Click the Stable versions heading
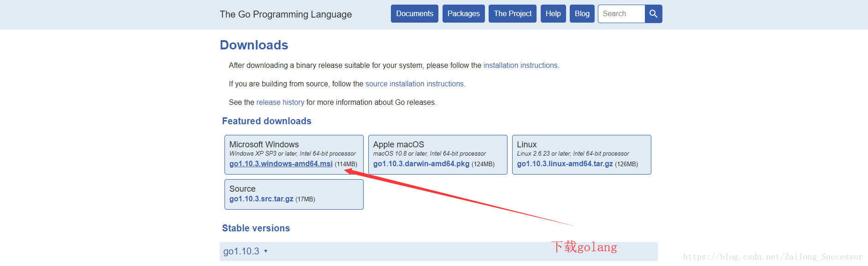The image size is (868, 266). click(256, 228)
